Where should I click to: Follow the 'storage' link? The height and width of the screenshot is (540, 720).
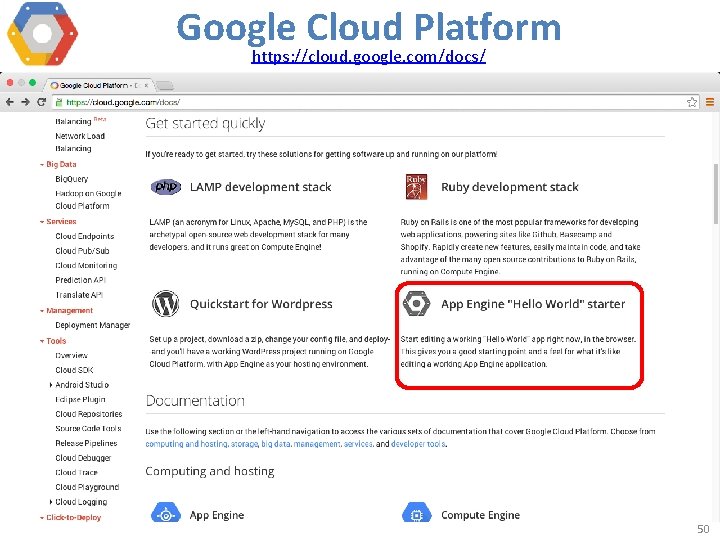pos(244,444)
